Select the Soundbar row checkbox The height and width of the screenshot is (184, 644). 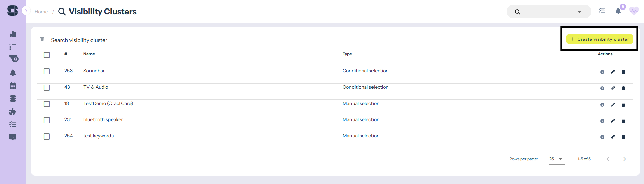(47, 71)
